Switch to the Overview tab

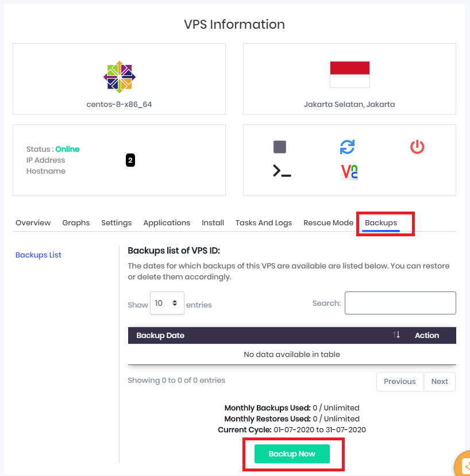[33, 222]
